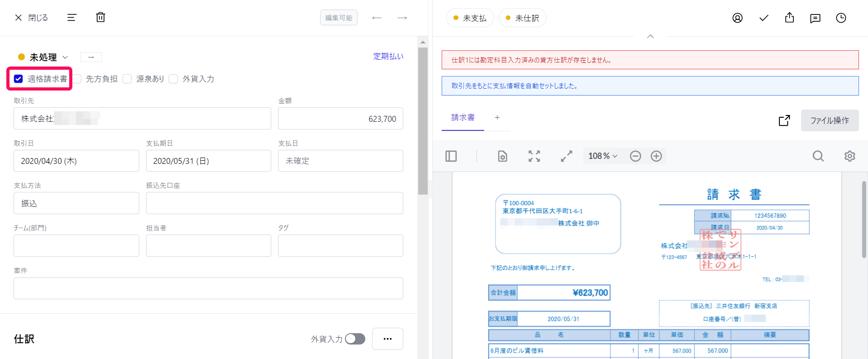Screen dimensions: 868x359
Task: Open the user assignee icon
Action: (737, 18)
